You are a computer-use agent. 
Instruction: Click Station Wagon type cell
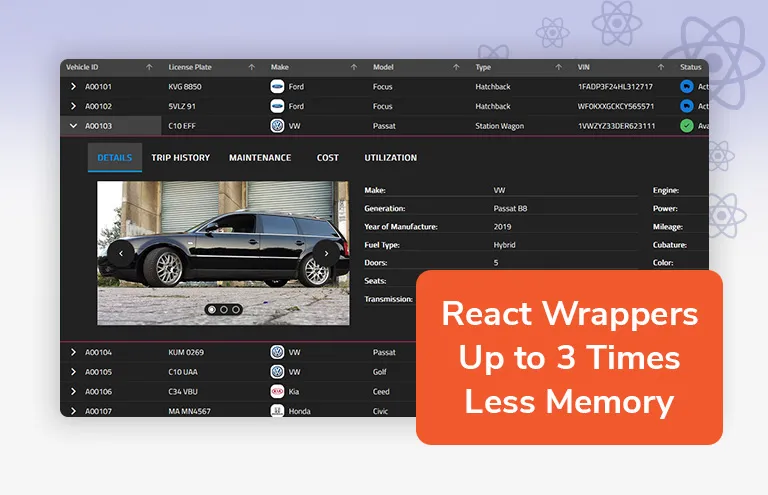pyautogui.click(x=500, y=126)
